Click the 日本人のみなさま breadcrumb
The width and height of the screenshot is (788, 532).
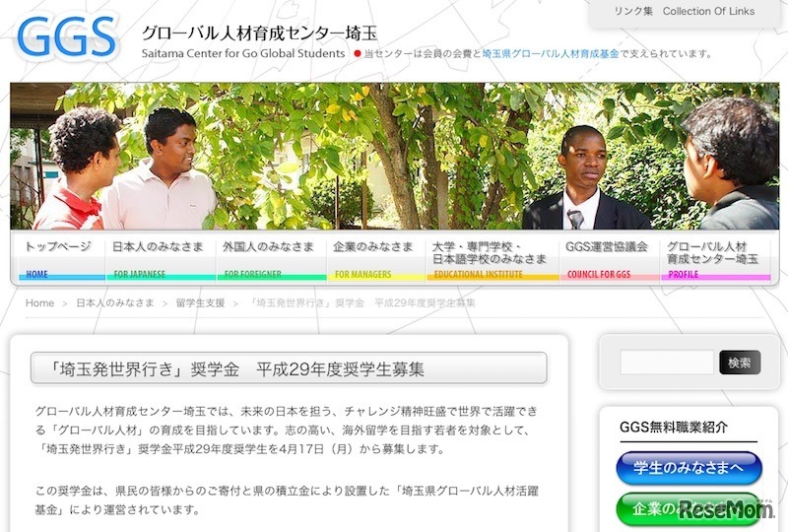pyautogui.click(x=115, y=303)
